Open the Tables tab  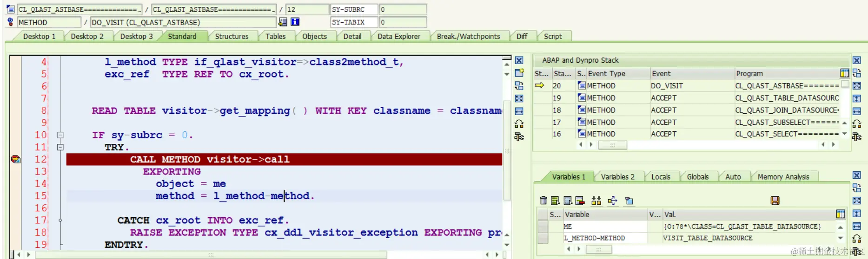click(x=275, y=36)
